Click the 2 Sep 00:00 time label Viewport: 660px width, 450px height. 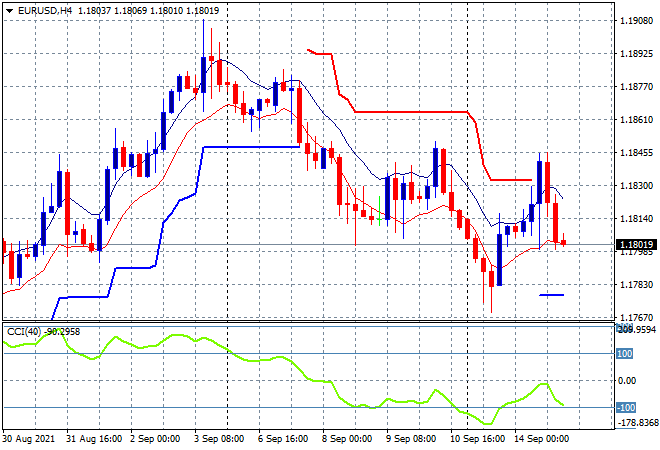coord(155,439)
